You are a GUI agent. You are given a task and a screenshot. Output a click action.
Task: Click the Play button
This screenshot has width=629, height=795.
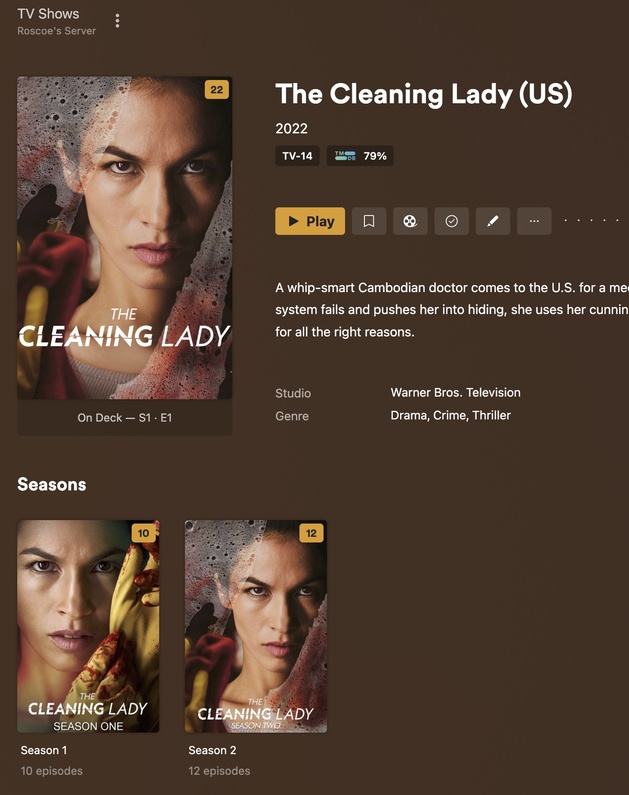pos(310,221)
